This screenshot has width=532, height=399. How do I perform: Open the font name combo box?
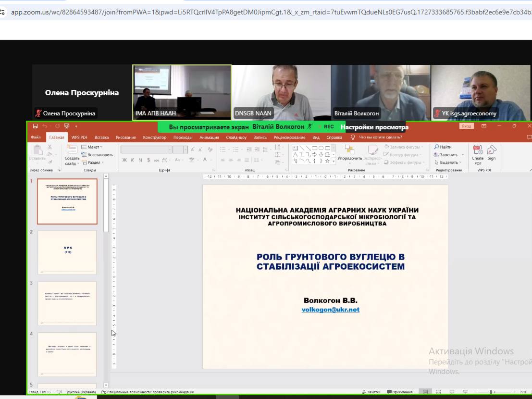(146, 150)
